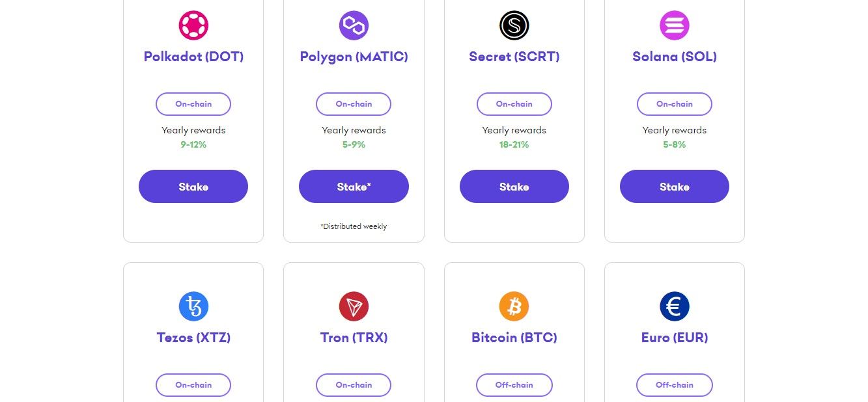Click the Euro currency logo icon
The height and width of the screenshot is (402, 868).
(x=674, y=306)
